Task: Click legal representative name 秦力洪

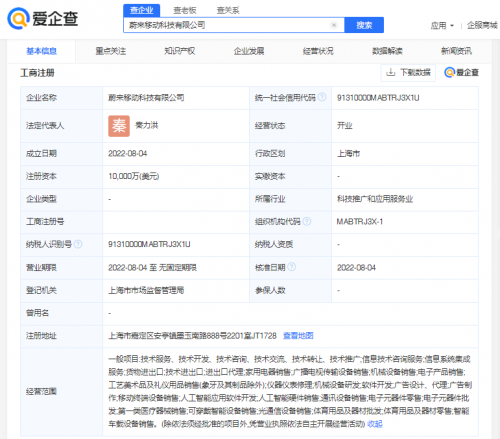Action: pyautogui.click(x=147, y=125)
